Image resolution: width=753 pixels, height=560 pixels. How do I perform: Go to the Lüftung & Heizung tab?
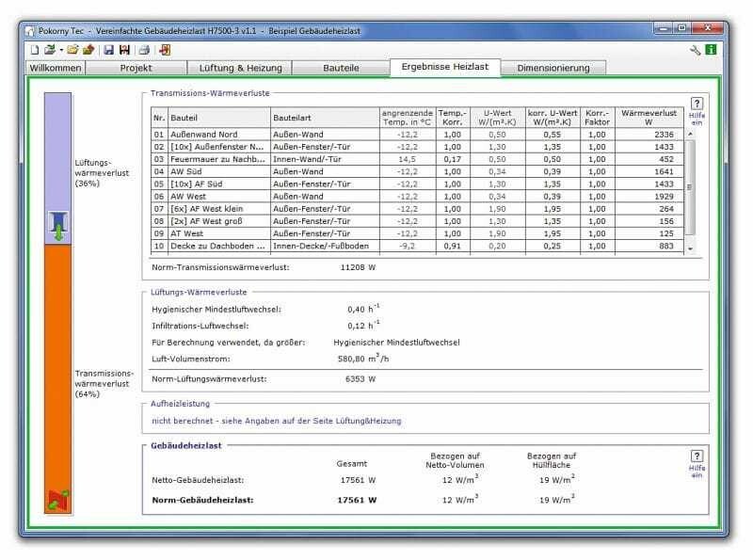241,68
